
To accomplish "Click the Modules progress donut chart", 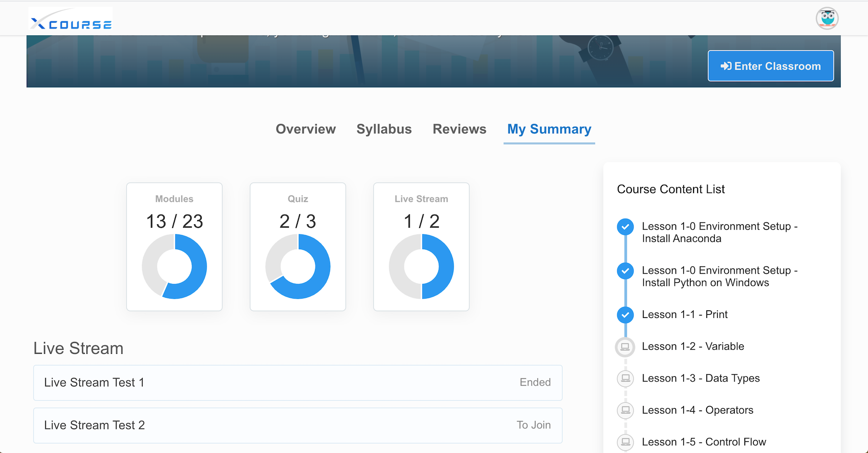I will pyautogui.click(x=175, y=266).
